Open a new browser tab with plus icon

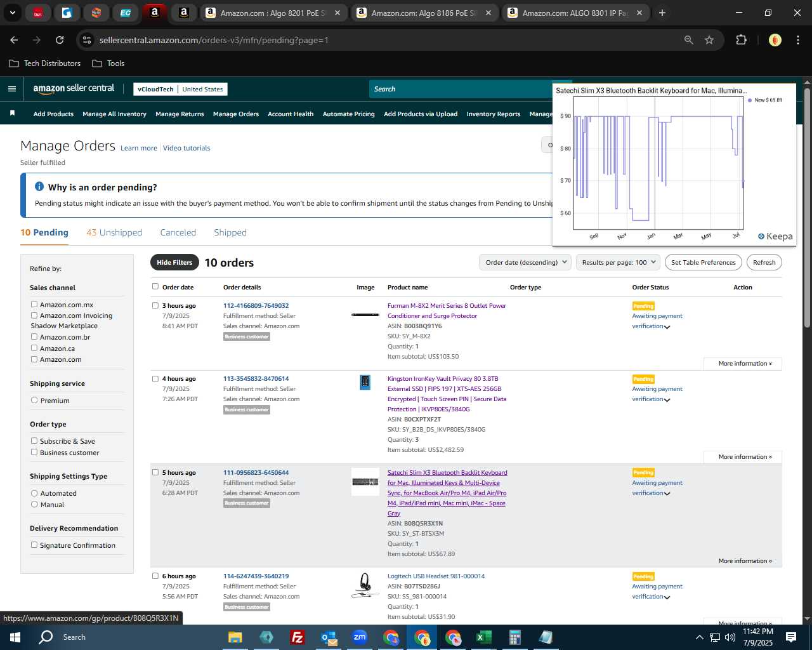(662, 13)
